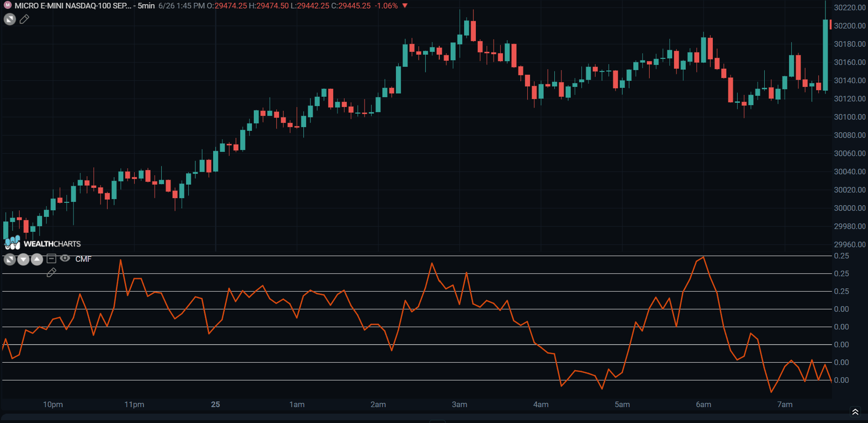Click the 30220.00 price axis label

coord(850,7)
